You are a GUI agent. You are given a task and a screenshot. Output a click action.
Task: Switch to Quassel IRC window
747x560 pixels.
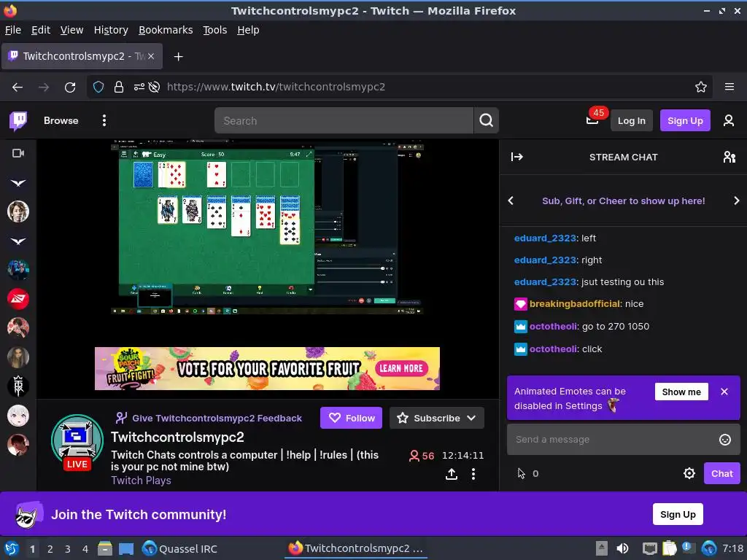[x=179, y=548]
